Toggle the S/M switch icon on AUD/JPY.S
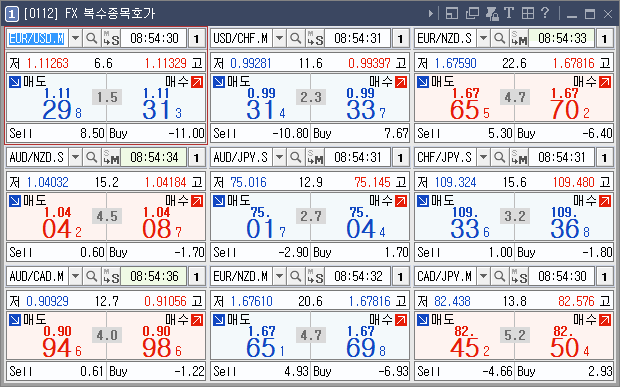620x387 pixels. click(x=315, y=157)
